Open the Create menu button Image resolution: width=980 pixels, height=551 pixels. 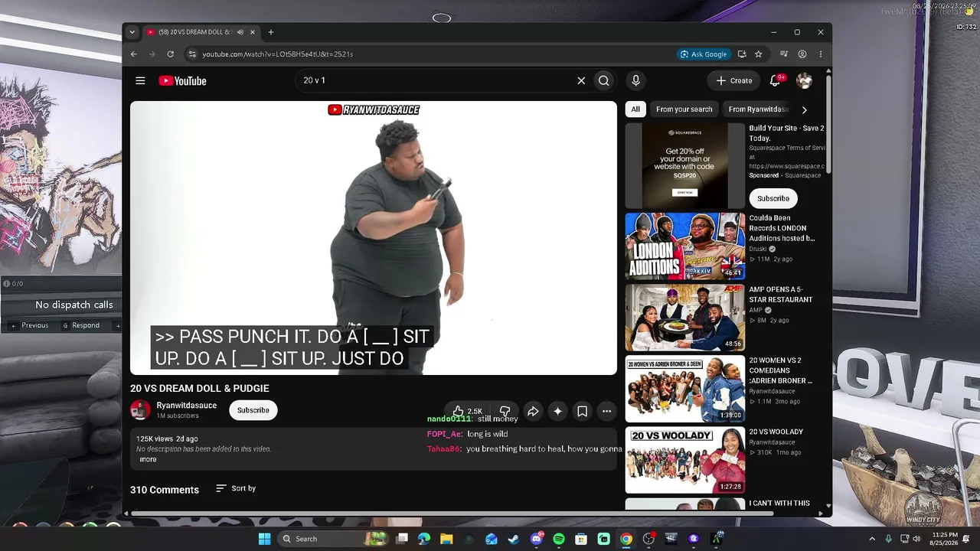(x=733, y=80)
